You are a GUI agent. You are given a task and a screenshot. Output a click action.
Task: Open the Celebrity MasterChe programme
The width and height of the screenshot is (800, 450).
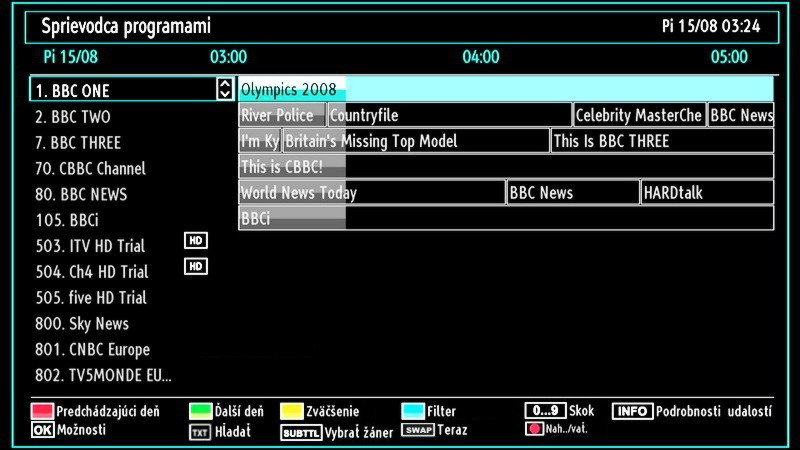pyautogui.click(x=639, y=115)
